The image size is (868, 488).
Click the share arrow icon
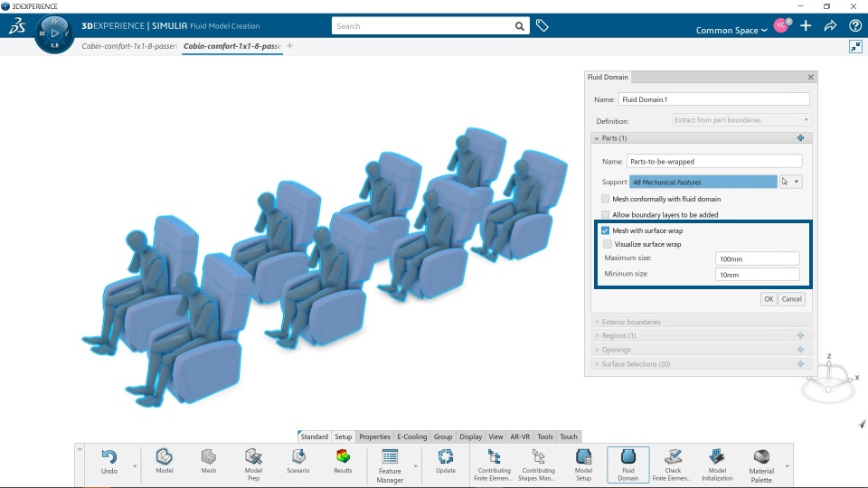tap(830, 25)
